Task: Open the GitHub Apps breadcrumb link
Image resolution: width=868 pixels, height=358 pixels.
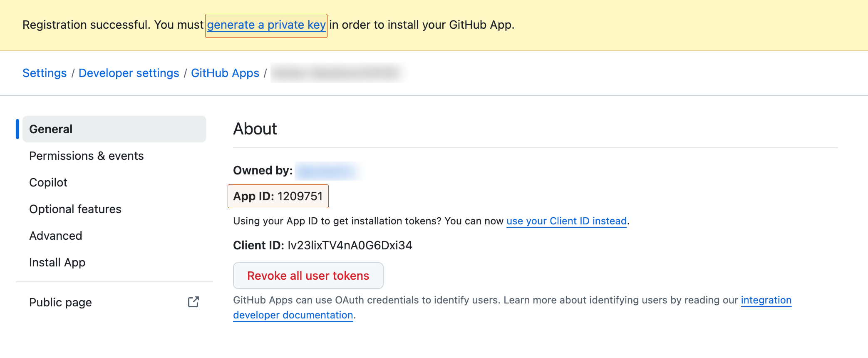Action: coord(225,73)
